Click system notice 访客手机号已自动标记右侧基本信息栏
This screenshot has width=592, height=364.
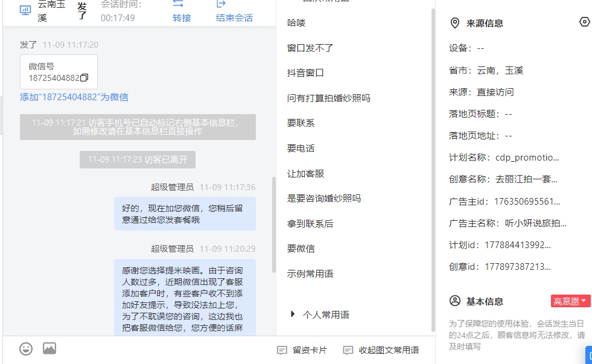(x=138, y=127)
